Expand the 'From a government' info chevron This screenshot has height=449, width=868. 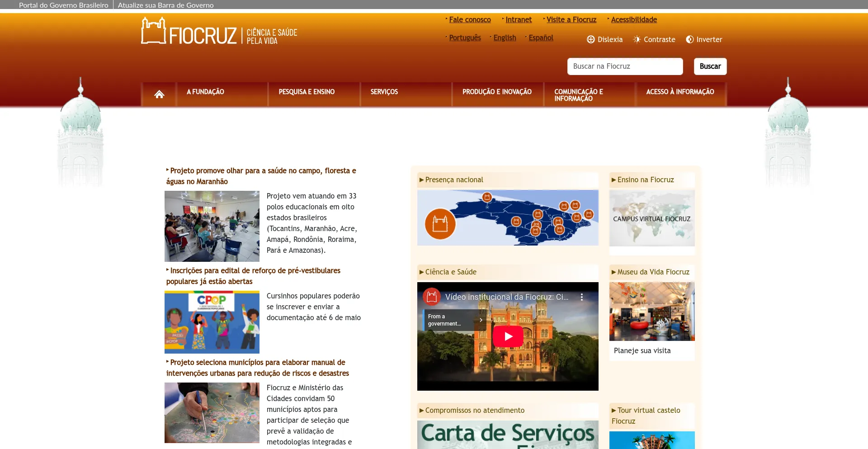click(481, 320)
